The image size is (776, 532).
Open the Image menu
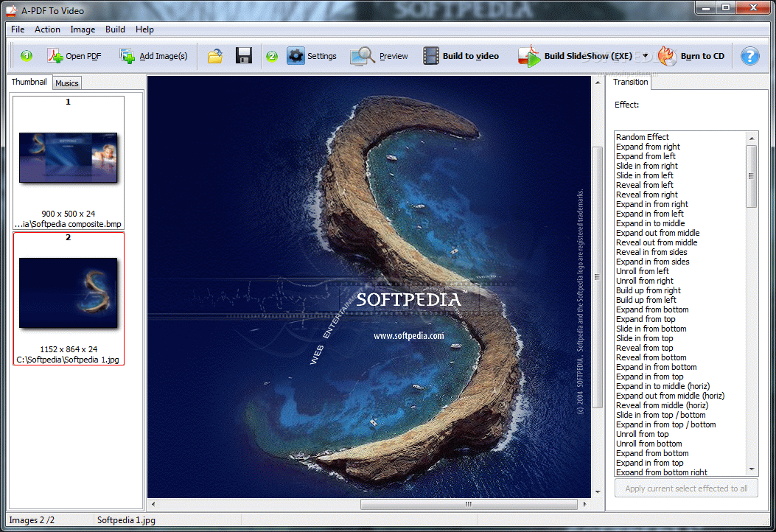click(83, 29)
